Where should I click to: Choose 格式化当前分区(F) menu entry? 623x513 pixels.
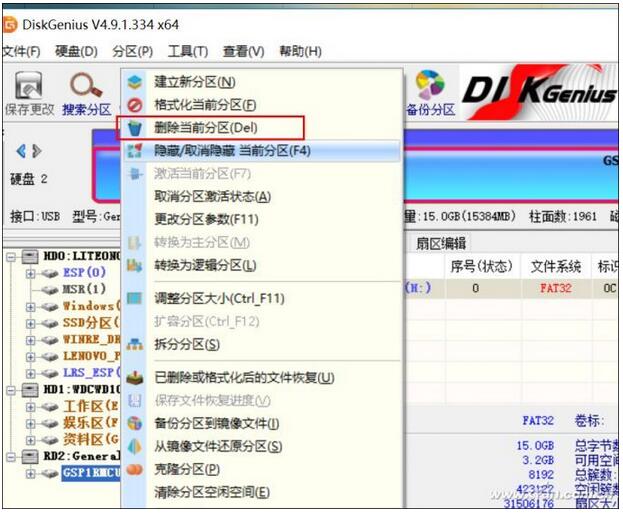coord(262,105)
